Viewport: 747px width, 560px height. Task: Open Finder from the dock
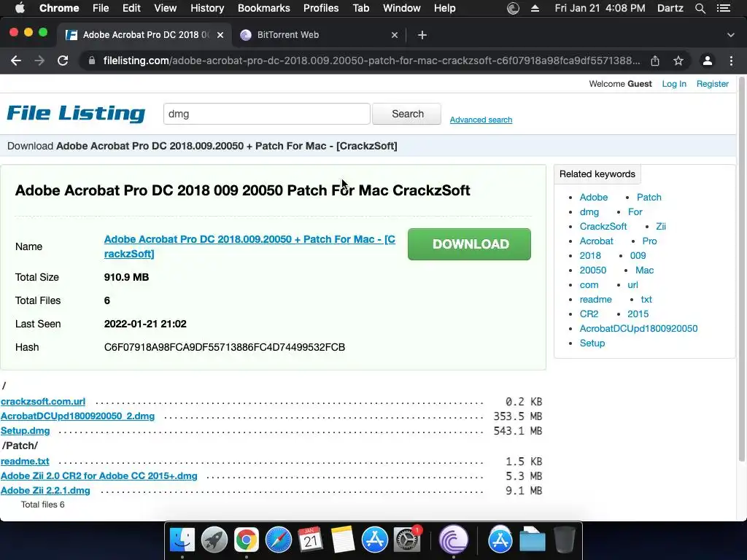coord(182,540)
